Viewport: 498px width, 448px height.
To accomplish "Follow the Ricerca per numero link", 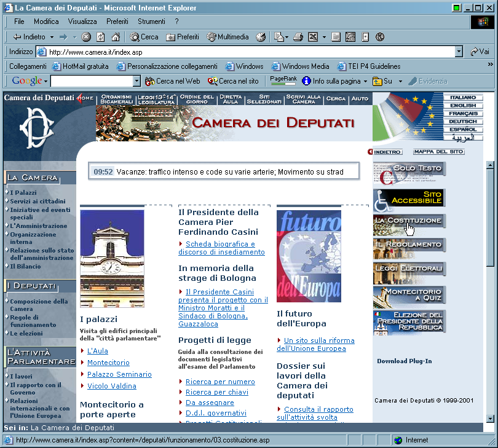I will [220, 382].
